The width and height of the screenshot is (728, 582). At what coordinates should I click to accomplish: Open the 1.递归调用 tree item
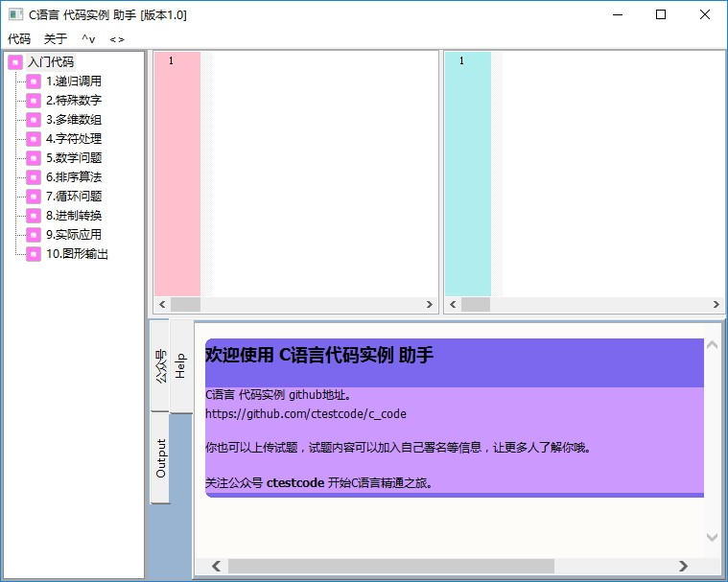(73, 81)
